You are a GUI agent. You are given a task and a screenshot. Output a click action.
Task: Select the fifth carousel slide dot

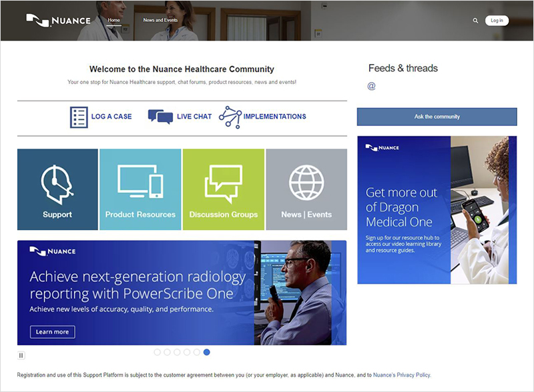point(196,352)
